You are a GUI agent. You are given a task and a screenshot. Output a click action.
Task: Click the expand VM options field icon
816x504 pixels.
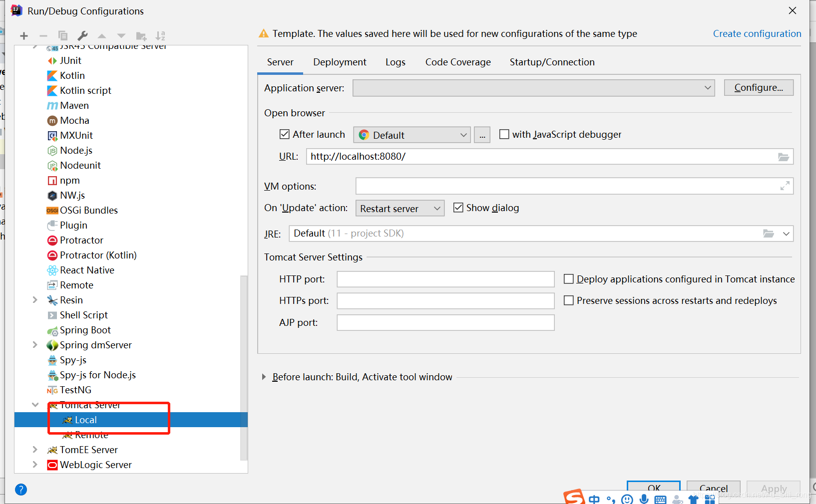[x=785, y=186]
